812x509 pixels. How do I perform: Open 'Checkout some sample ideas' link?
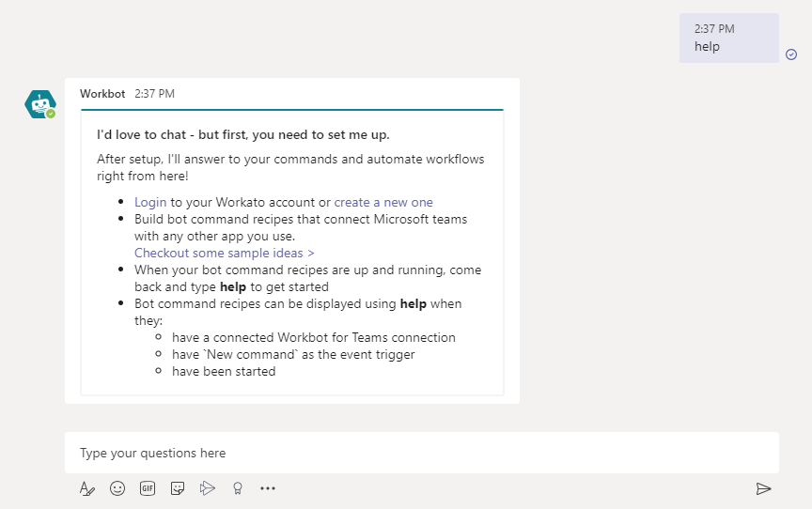tap(224, 253)
